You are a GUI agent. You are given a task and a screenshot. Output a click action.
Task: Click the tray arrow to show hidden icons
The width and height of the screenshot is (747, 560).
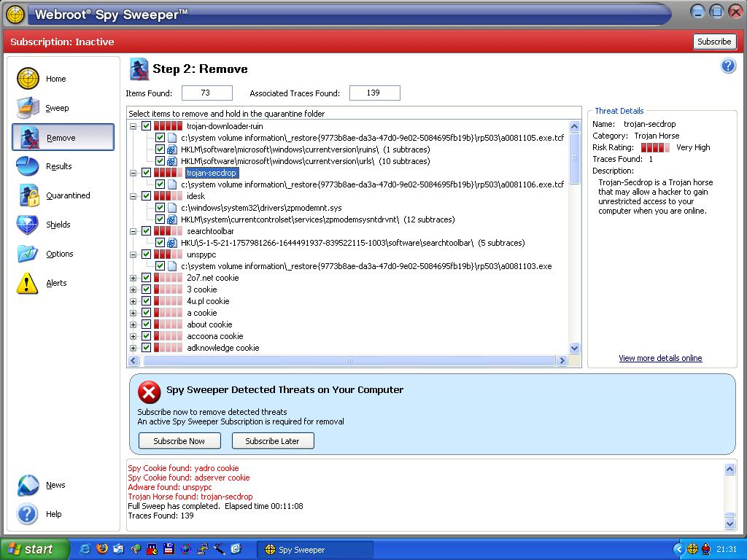tap(678, 550)
